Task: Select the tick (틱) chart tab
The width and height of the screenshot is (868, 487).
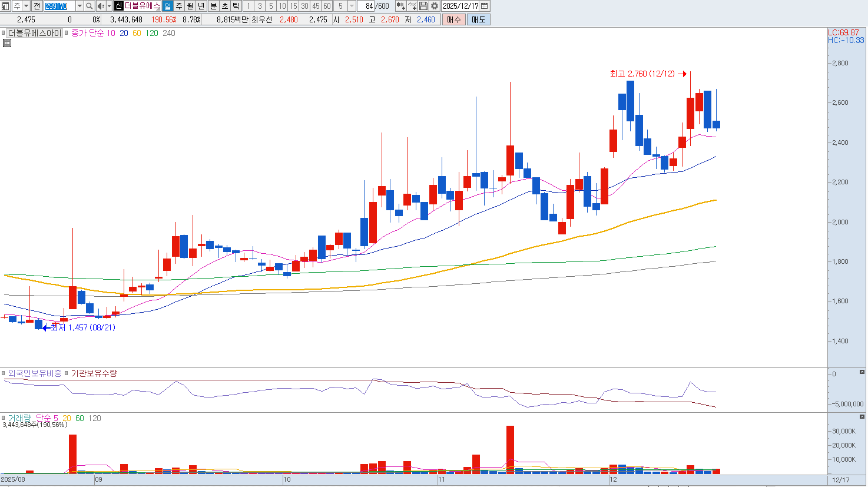Action: 236,6
